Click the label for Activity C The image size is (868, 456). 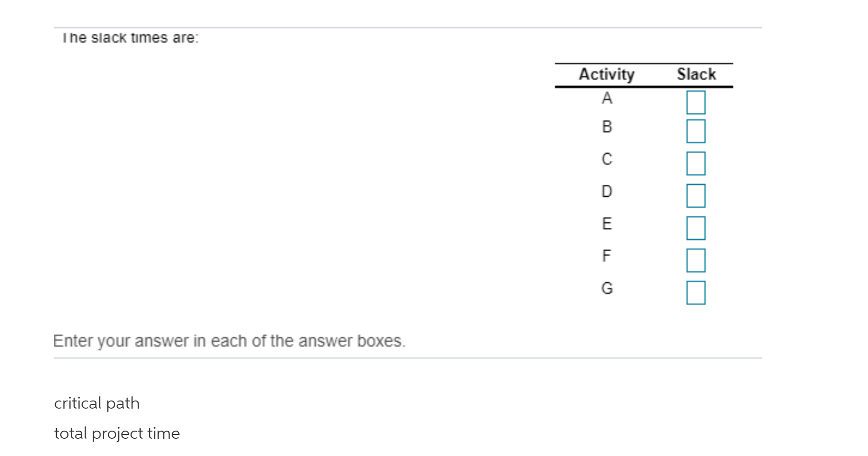pyautogui.click(x=606, y=160)
